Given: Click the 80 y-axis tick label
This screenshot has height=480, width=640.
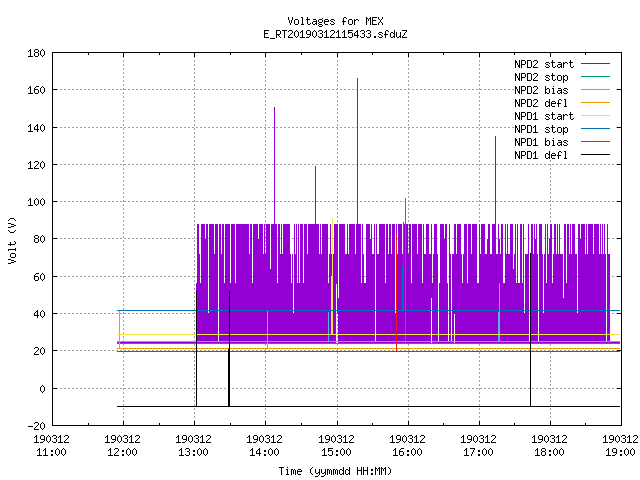Looking at the screenshot, I should click(39, 239).
